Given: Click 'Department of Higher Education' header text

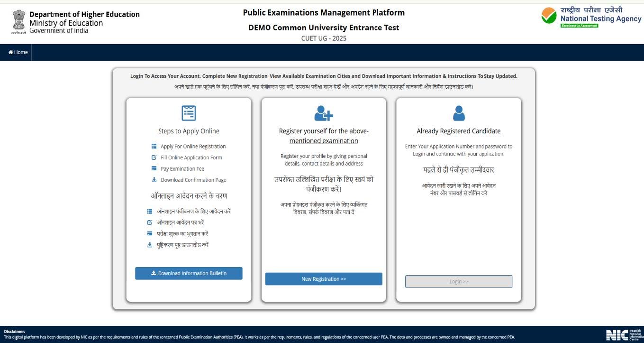Looking at the screenshot, I should 84,14.
